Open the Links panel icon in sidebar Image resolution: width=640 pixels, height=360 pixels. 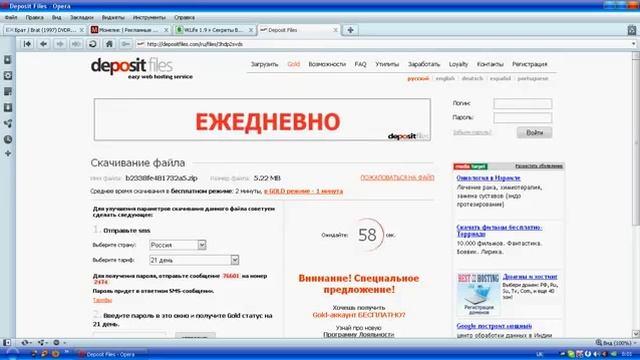point(8,123)
